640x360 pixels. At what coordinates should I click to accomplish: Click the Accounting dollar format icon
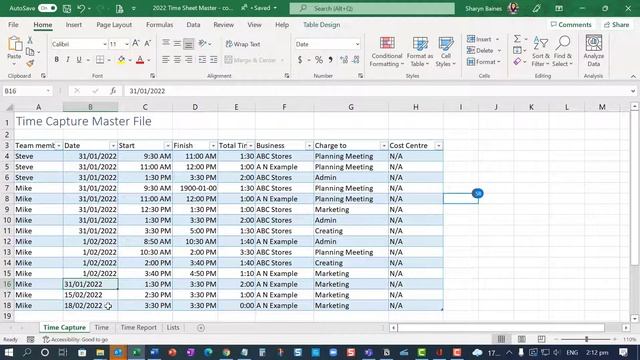coord(300,60)
